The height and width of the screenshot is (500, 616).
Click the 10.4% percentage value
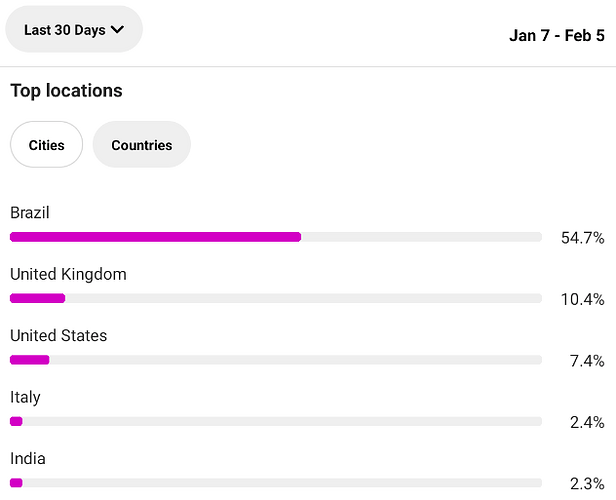coord(583,300)
